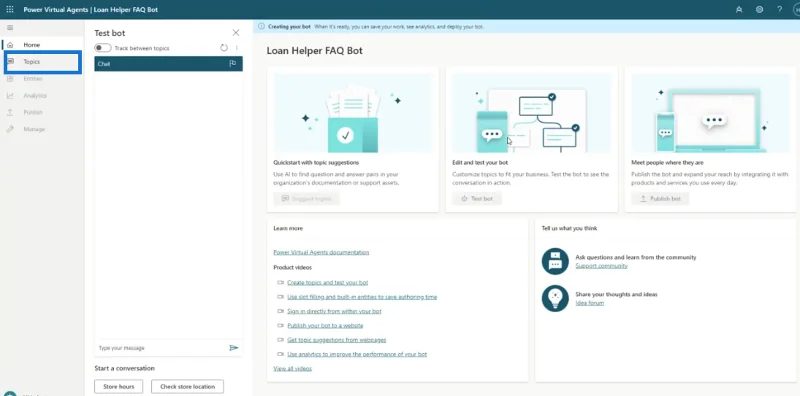
Task: Click the lightbulb ideas icon
Action: tap(555, 299)
